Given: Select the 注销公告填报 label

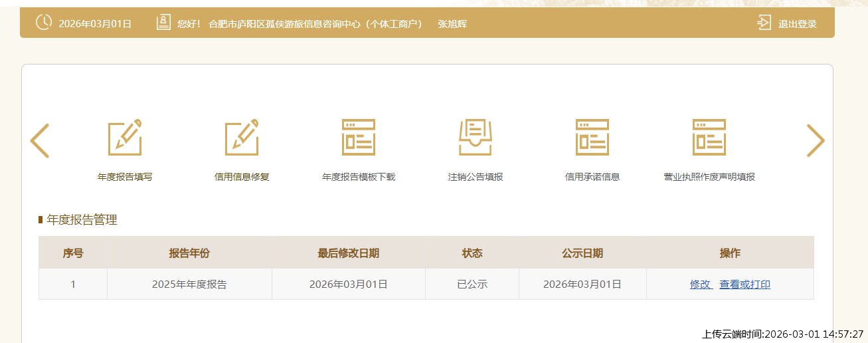Looking at the screenshot, I should click(x=476, y=177).
